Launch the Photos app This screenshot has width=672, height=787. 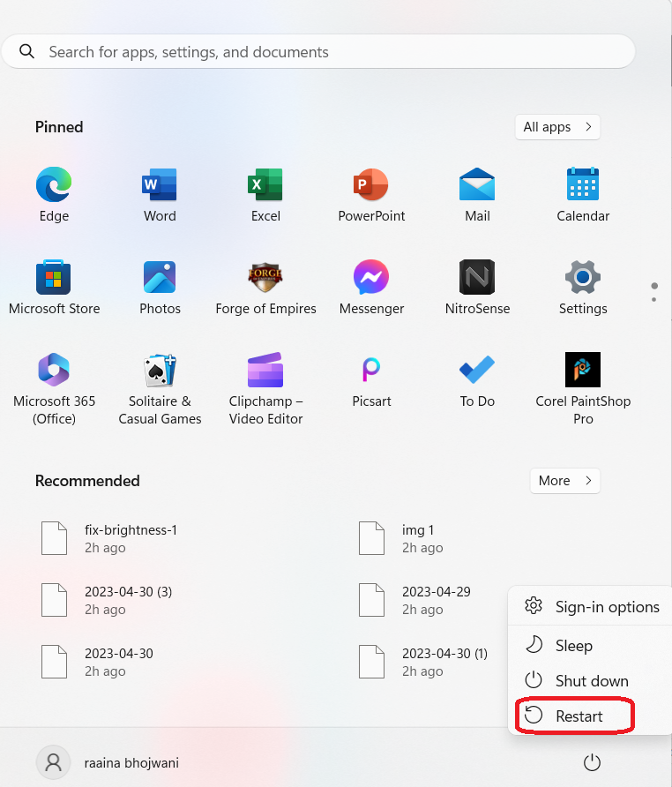tap(160, 287)
